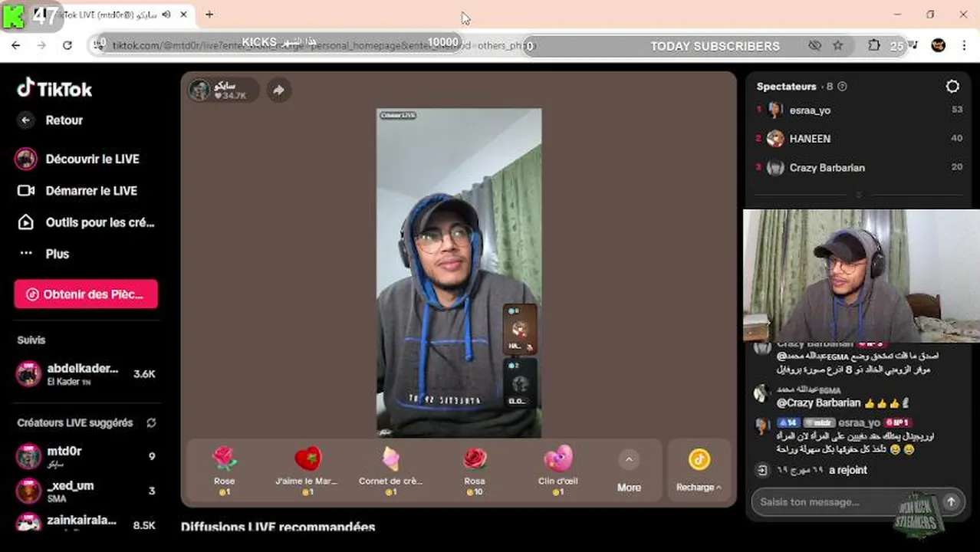Click the streamer profile avatar سايكو
Image resolution: width=980 pixels, height=552 pixels.
200,90
